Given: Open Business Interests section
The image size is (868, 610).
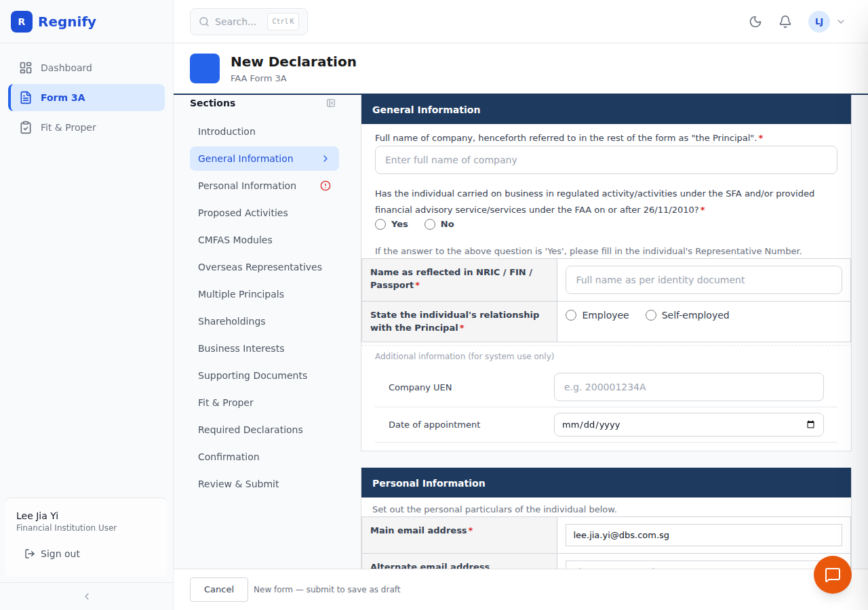Looking at the screenshot, I should click(x=264, y=348).
